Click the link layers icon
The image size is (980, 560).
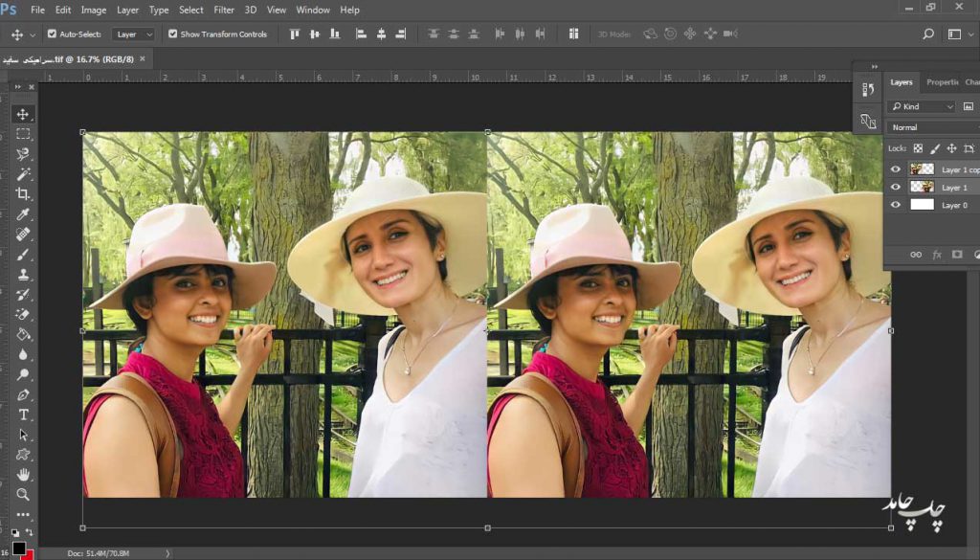pyautogui.click(x=916, y=255)
